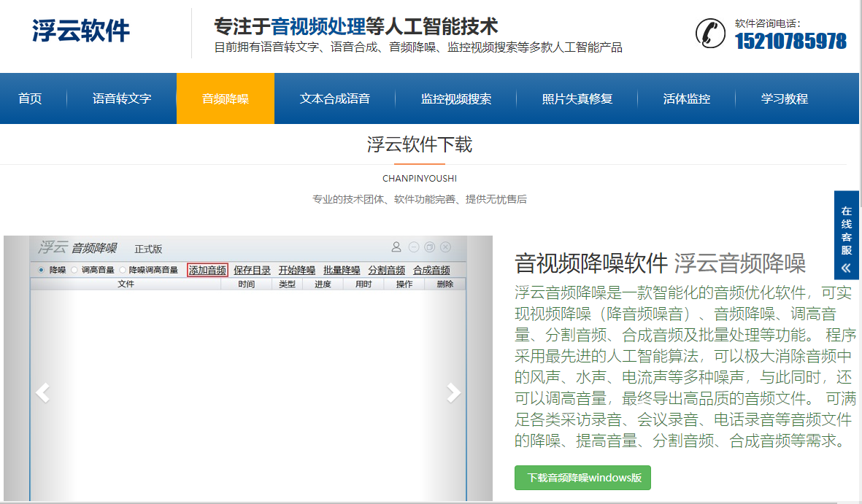Image resolution: width=862 pixels, height=504 pixels.
Task: Click the 分割音频 link
Action: tap(386, 270)
